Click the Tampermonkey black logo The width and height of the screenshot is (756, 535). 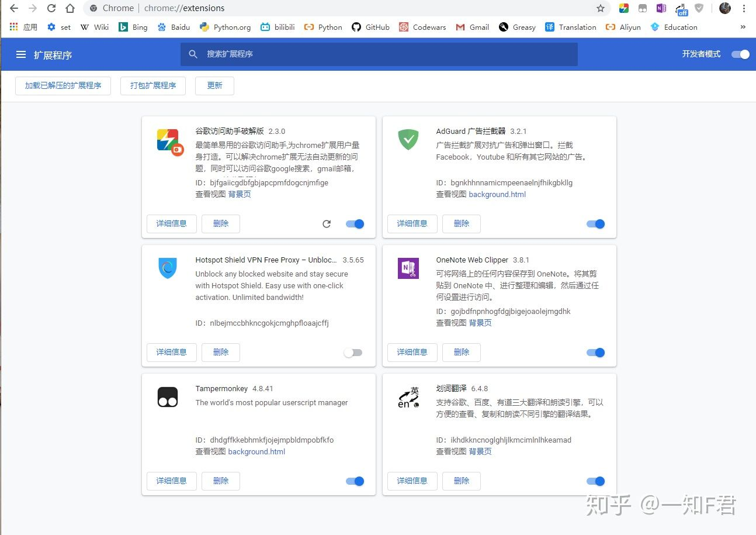pyautogui.click(x=168, y=397)
